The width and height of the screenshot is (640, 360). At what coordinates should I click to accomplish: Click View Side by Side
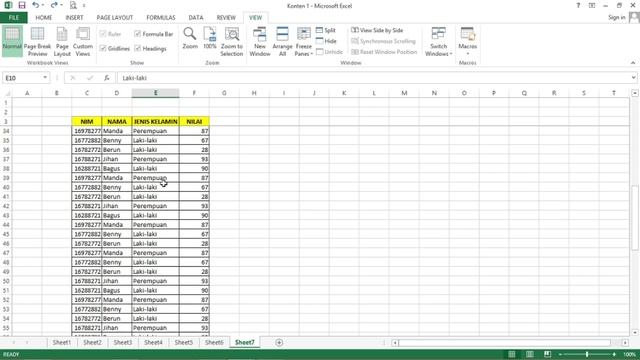pos(377,30)
